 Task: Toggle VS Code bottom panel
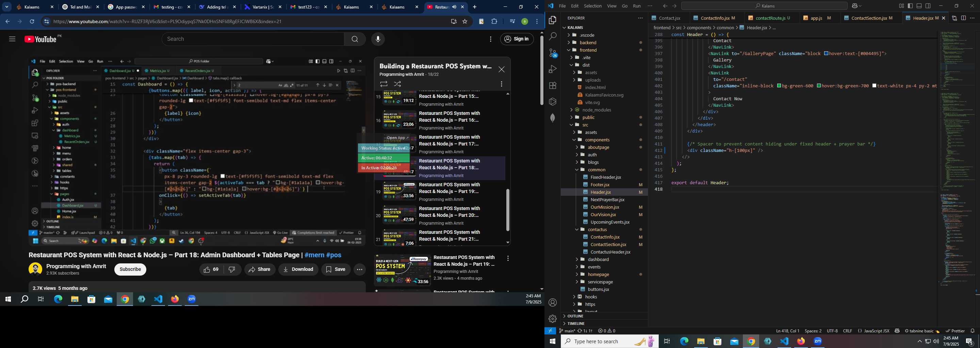pyautogui.click(x=919, y=6)
